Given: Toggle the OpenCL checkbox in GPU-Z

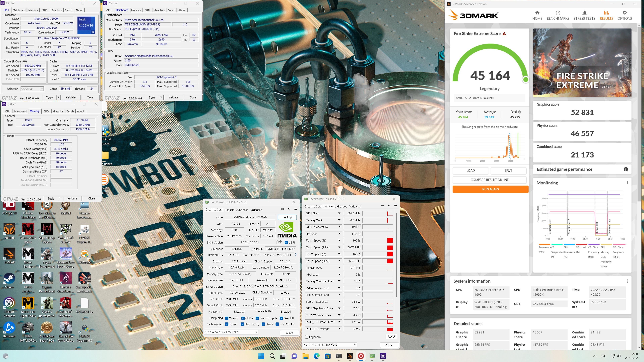Looking at the screenshot, I should tap(227, 318).
